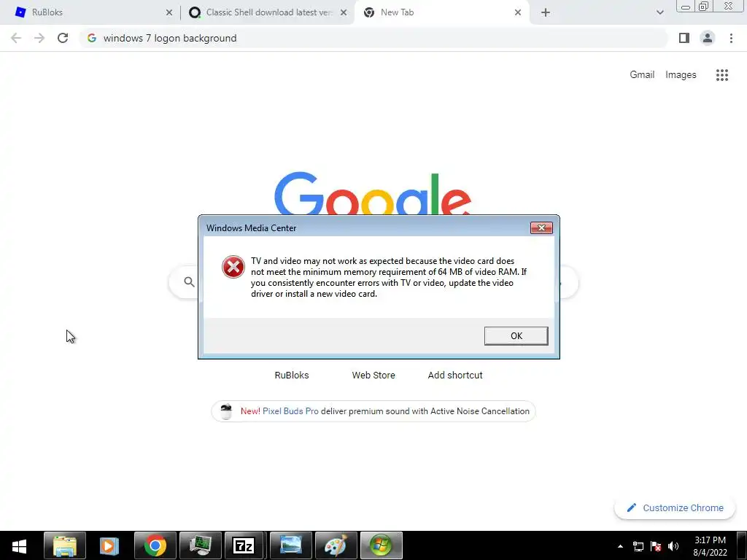The height and width of the screenshot is (560, 747).
Task: Open a new browser tab with plus icon
Action: (546, 12)
